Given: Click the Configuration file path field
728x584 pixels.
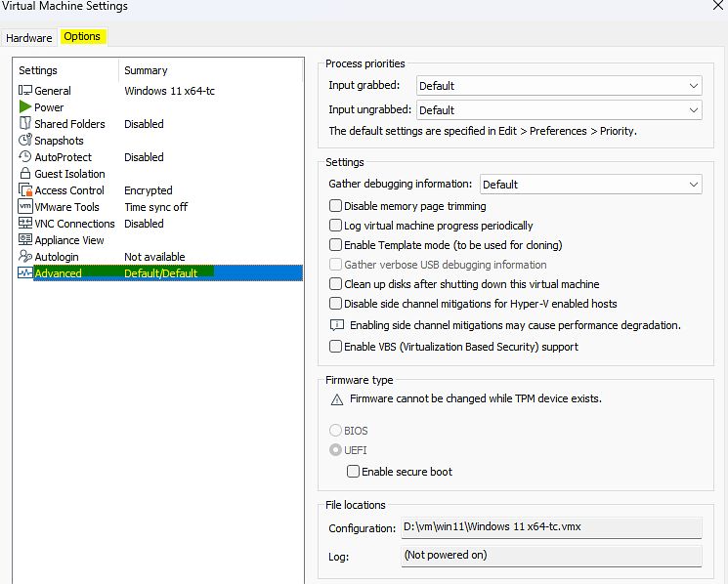Looking at the screenshot, I should [x=551, y=527].
